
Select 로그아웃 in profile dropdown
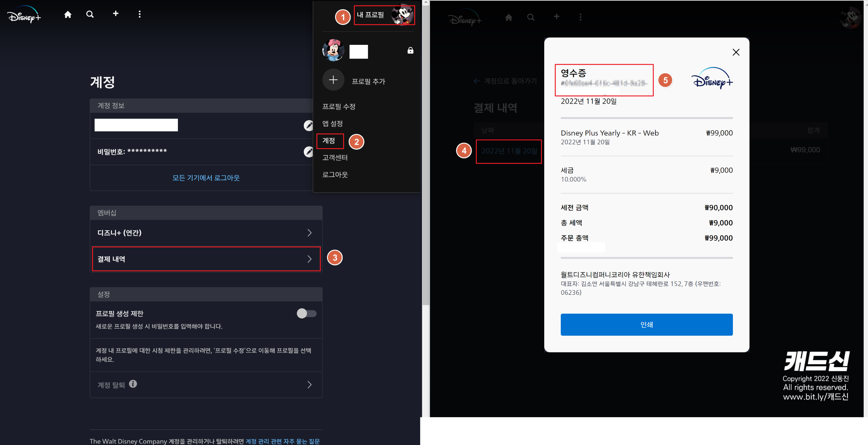coord(335,174)
